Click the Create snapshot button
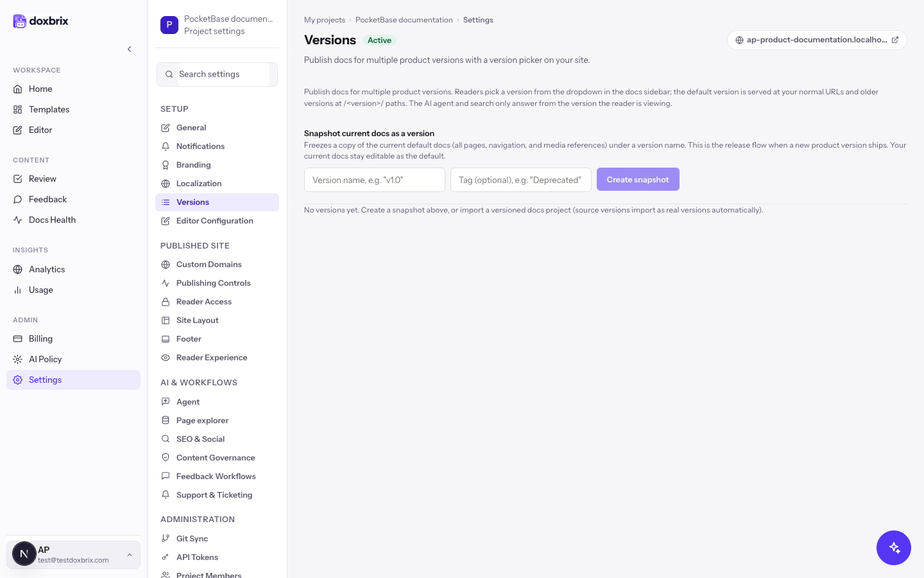Image resolution: width=924 pixels, height=578 pixels. (638, 179)
